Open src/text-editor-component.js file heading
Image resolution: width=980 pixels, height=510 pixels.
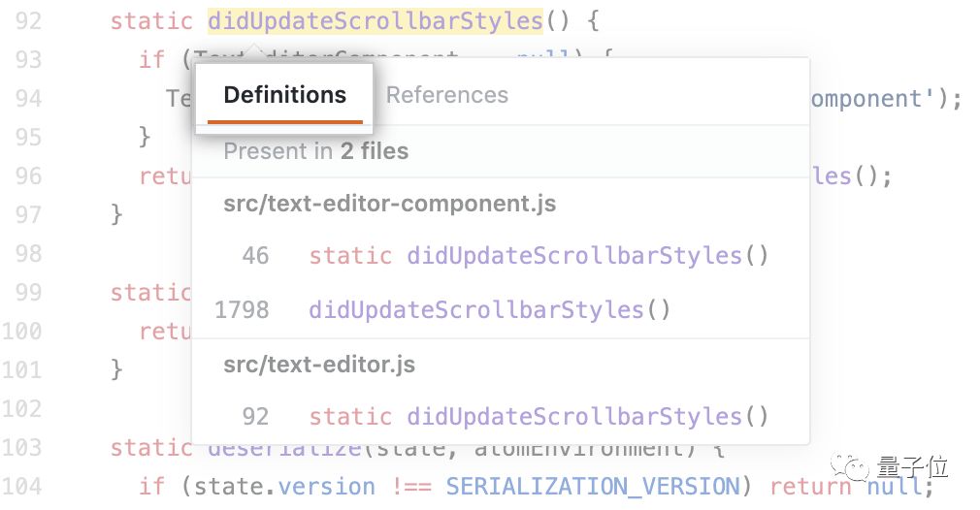(389, 204)
